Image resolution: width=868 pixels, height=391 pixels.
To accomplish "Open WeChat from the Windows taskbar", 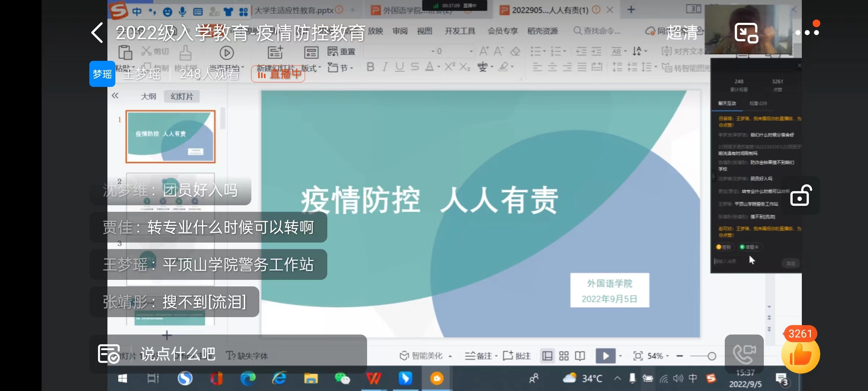I will [342, 379].
